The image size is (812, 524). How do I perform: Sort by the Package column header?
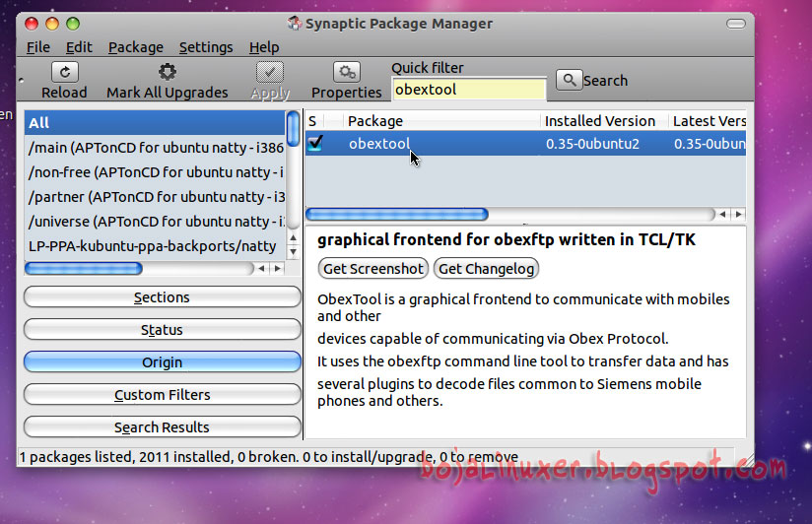pyautogui.click(x=442, y=121)
